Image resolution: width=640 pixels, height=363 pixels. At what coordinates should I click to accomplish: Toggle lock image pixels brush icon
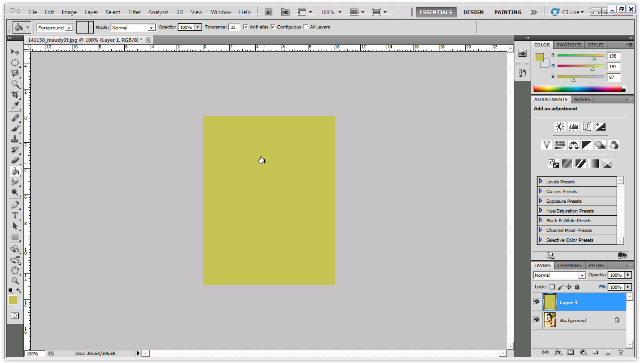click(x=560, y=287)
